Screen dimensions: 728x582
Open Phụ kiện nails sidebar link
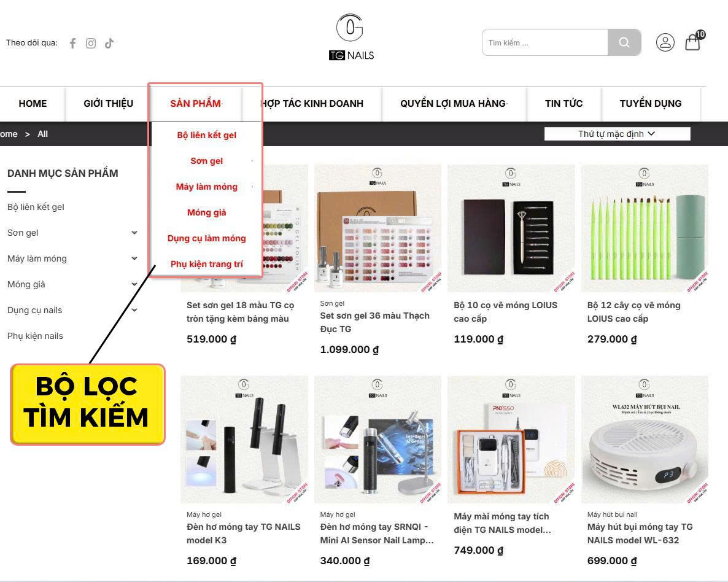click(35, 336)
